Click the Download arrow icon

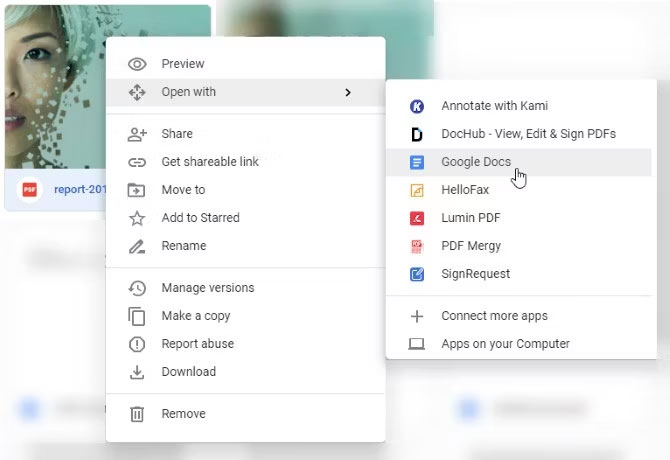pos(137,372)
